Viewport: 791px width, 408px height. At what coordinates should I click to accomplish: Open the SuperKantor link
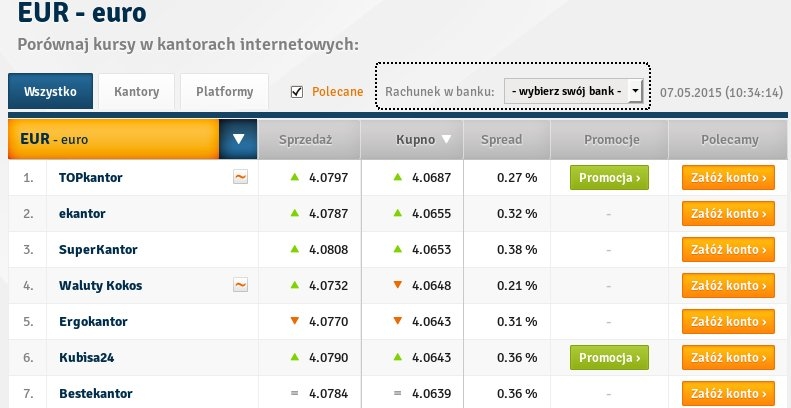(x=97, y=250)
